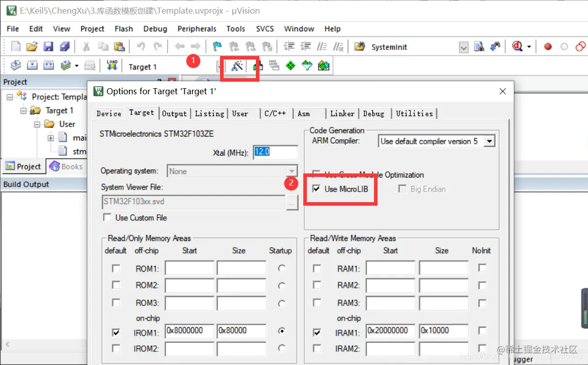Open the debug icon dropdown arrow

[529, 47]
